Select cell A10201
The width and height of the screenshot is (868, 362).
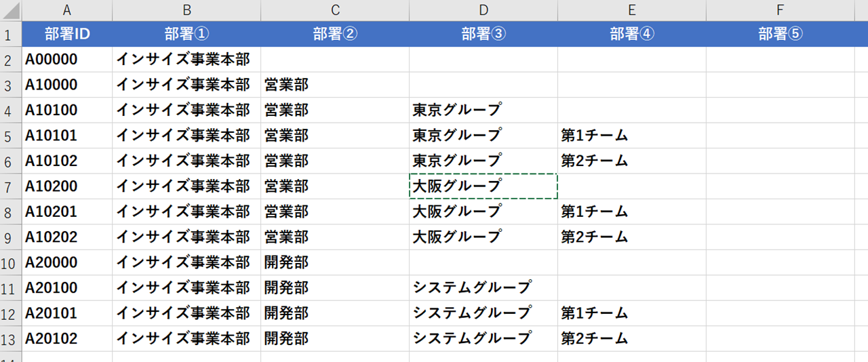click(67, 212)
